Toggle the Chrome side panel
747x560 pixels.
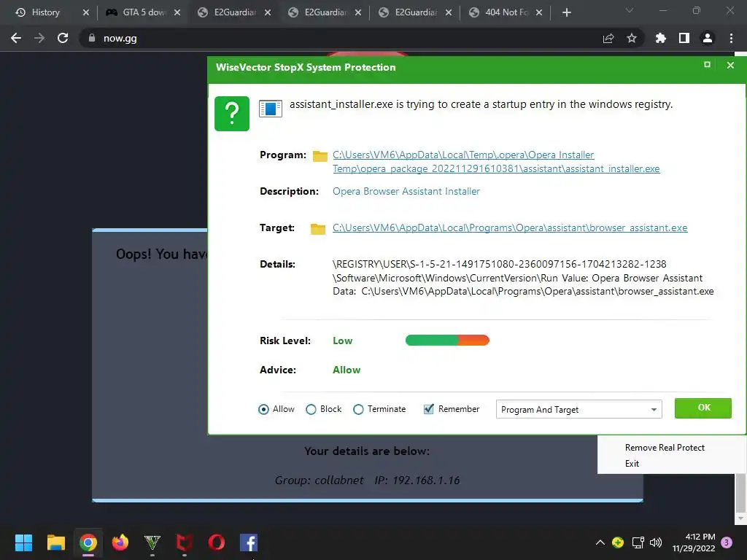684,38
